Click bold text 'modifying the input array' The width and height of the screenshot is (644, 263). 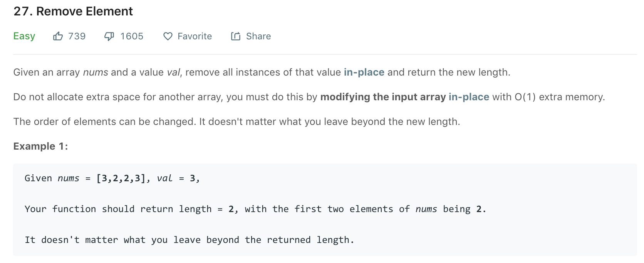(383, 97)
